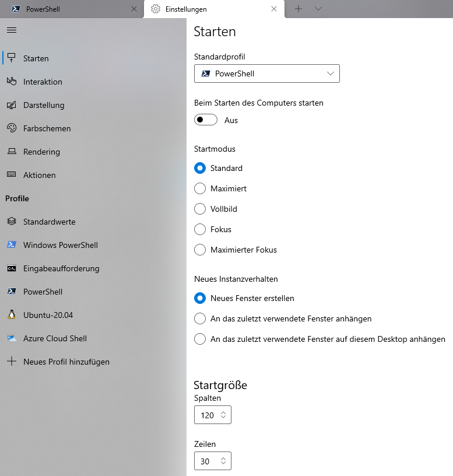
Task: Click the Zeilen spinner arrows
Action: pyautogui.click(x=223, y=461)
